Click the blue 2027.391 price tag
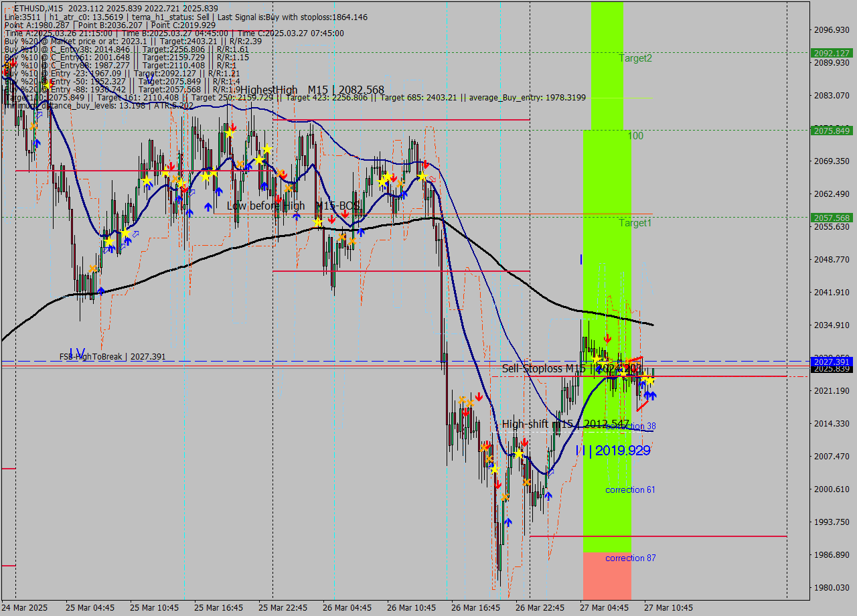 pyautogui.click(x=830, y=362)
